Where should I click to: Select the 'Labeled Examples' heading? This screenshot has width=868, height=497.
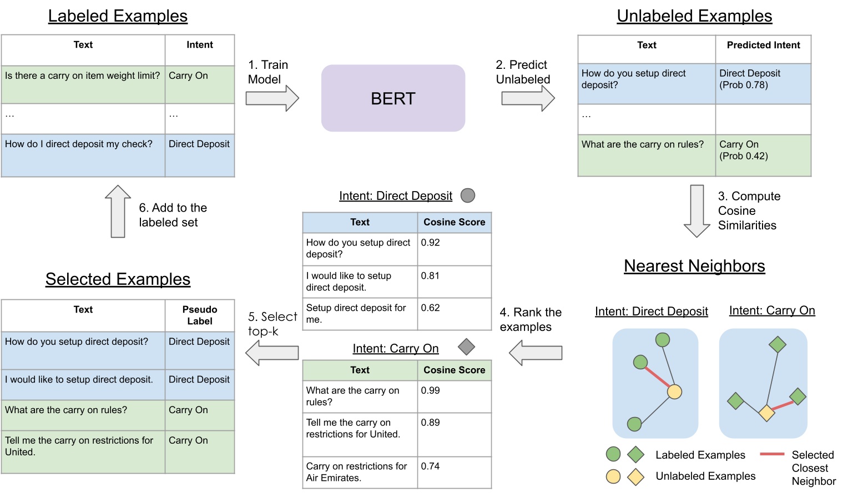pyautogui.click(x=118, y=16)
